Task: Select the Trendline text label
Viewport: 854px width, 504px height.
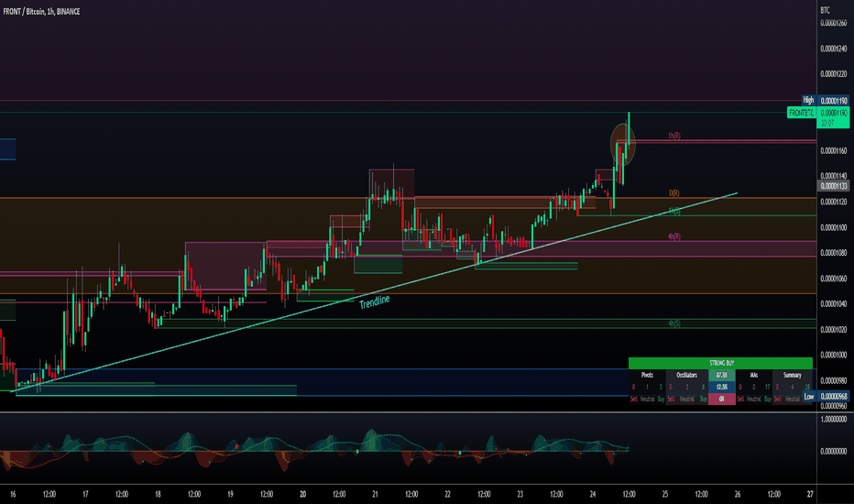Action: coord(375,301)
